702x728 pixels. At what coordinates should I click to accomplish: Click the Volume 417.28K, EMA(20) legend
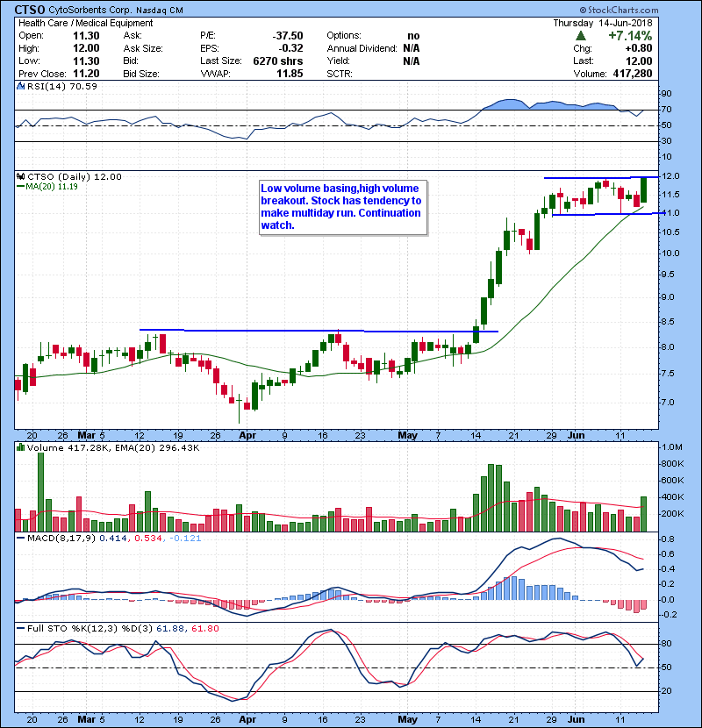click(113, 448)
